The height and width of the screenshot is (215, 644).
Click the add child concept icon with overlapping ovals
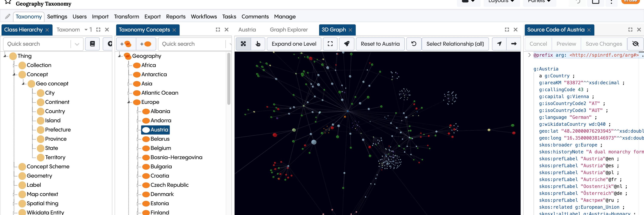click(126, 44)
